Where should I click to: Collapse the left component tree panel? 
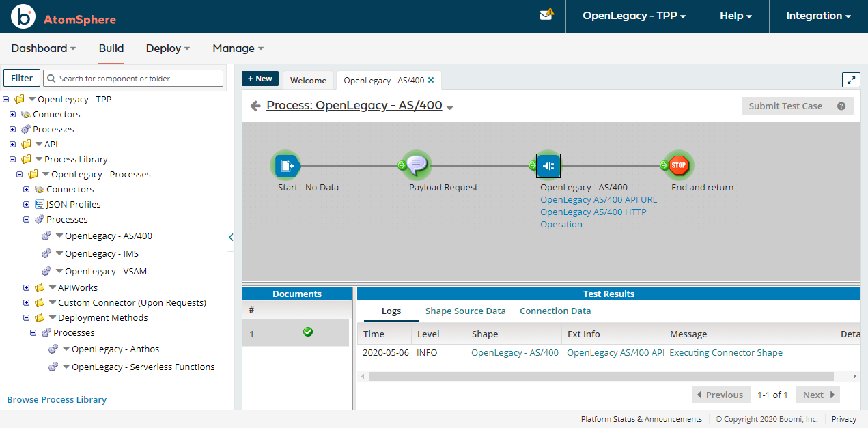click(231, 237)
